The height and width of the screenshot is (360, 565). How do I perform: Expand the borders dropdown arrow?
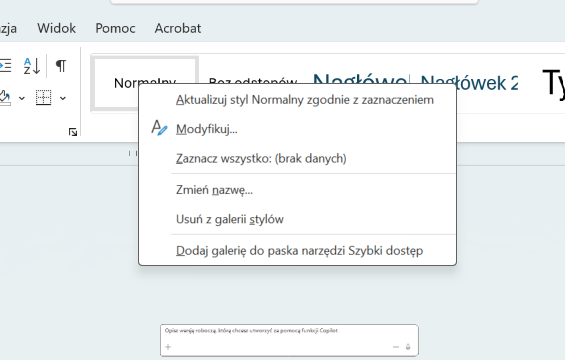pos(63,98)
